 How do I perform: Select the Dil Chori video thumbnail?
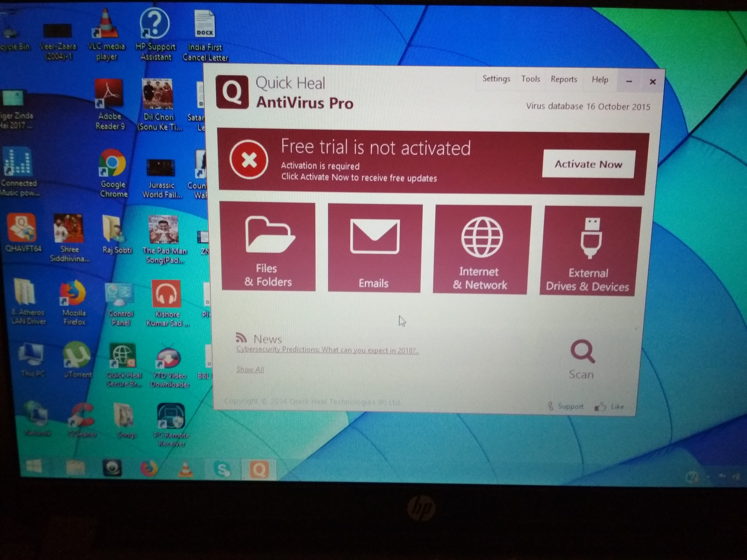coord(159,105)
